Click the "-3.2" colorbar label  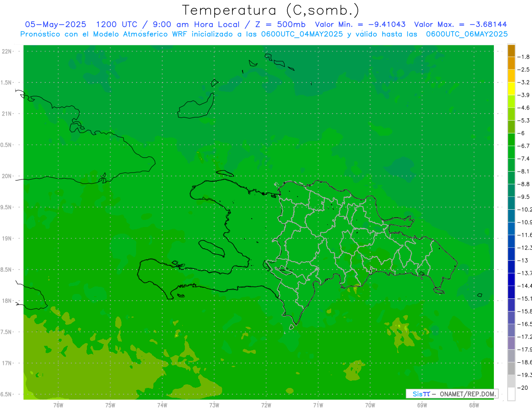(x=524, y=82)
